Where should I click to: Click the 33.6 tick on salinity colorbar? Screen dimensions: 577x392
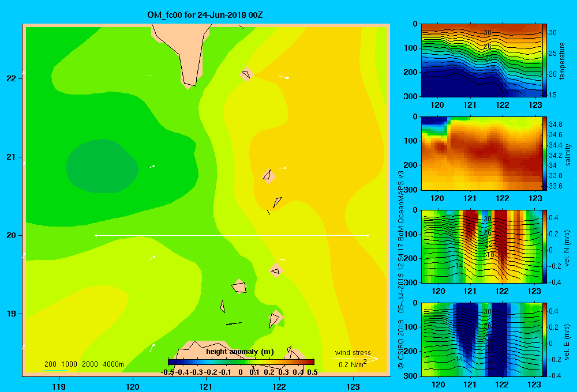click(x=555, y=186)
